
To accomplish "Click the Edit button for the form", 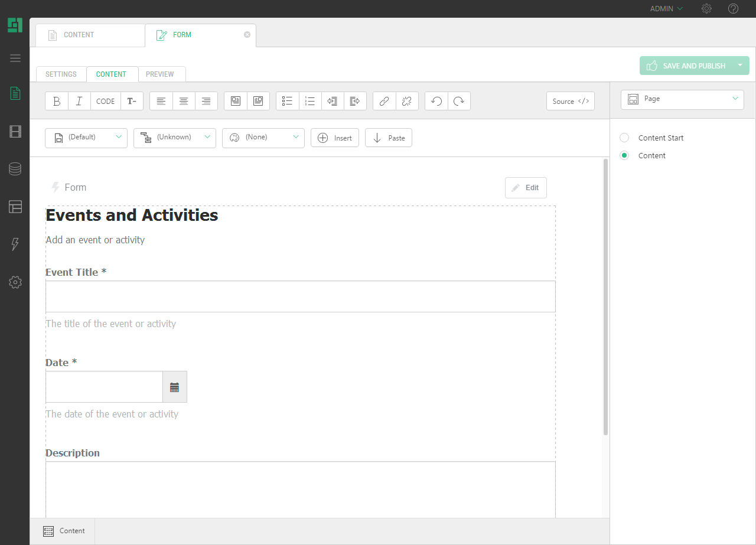I will [x=526, y=188].
